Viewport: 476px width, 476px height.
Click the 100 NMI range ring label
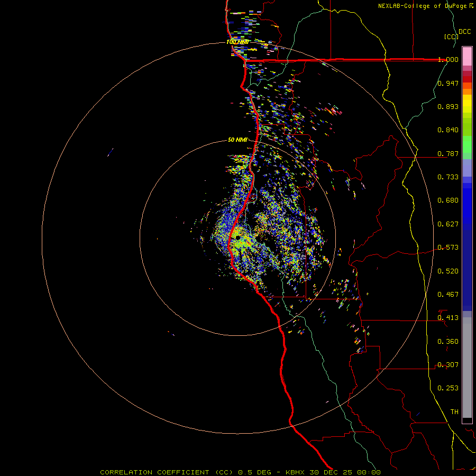[x=237, y=42]
